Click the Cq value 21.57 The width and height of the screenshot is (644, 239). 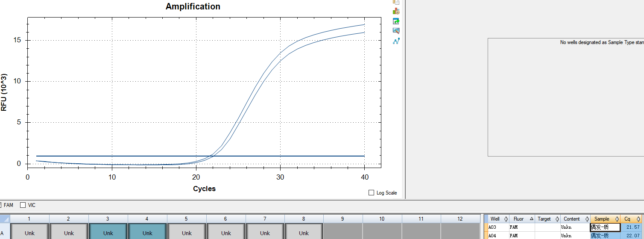pyautogui.click(x=631, y=227)
